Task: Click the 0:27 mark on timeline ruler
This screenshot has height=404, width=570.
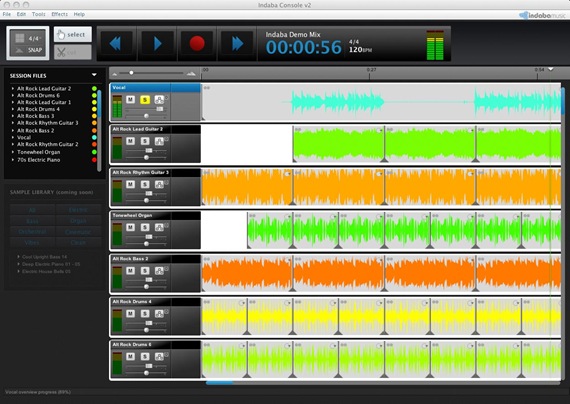Action: click(371, 69)
